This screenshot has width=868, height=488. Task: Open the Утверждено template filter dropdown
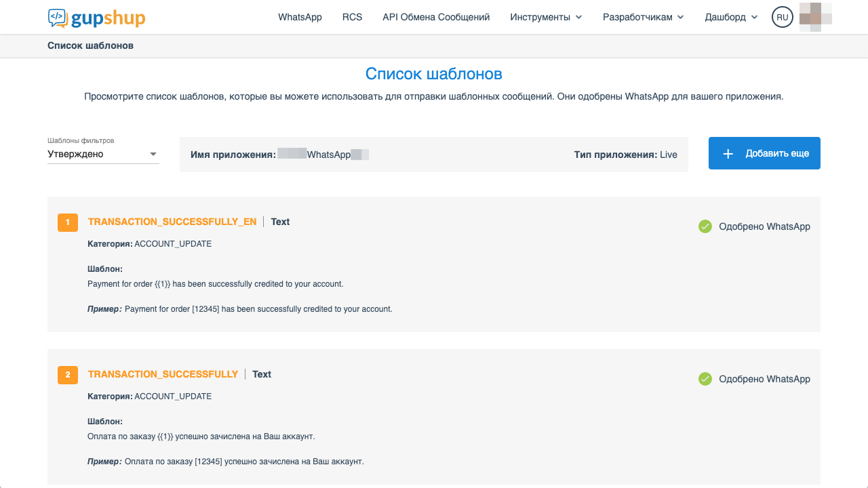103,154
